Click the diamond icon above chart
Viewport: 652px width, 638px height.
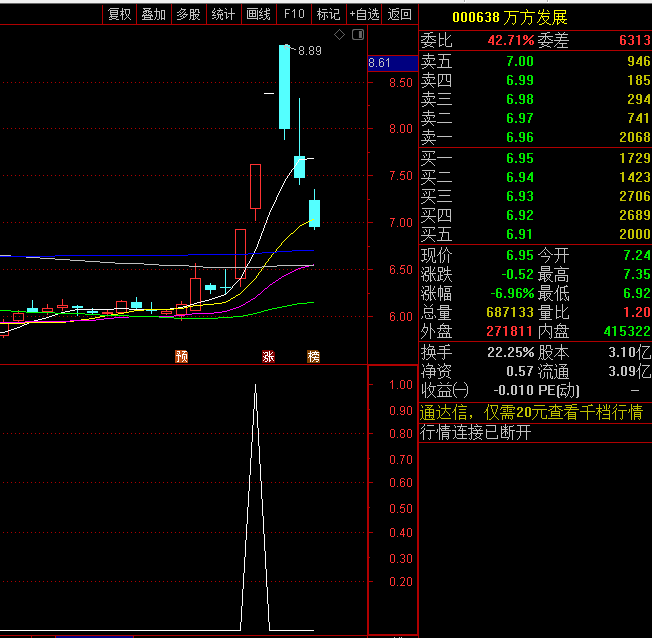point(339,35)
